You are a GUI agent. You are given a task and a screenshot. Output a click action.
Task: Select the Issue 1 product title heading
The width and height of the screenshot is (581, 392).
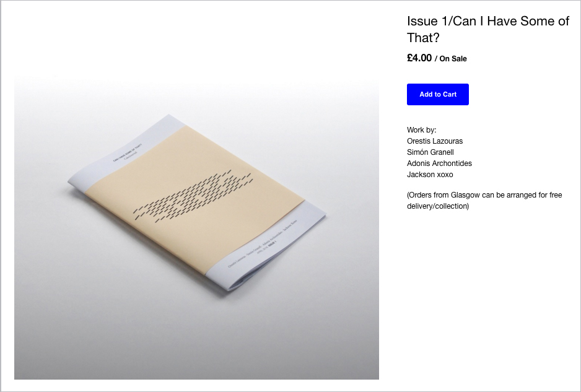[x=488, y=29]
